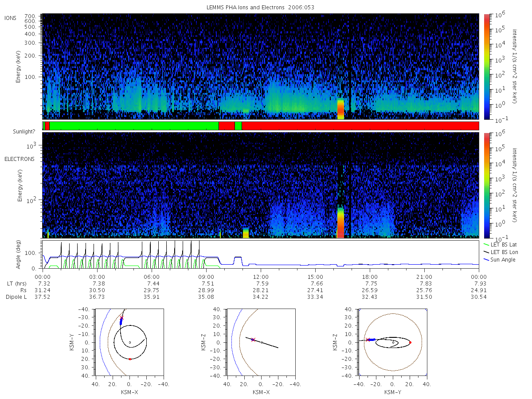Click the 'LT (hrs)' row label
The width and height of the screenshot is (532, 399).
[x=17, y=283]
